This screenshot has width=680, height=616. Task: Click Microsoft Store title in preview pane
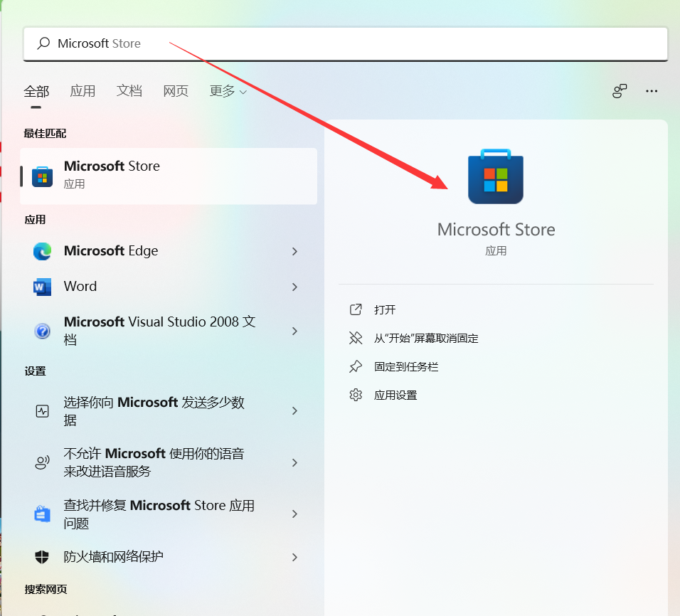(496, 230)
